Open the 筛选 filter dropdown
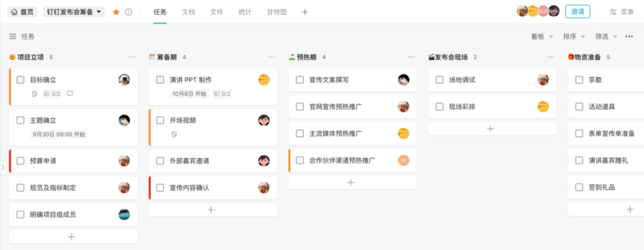 click(606, 36)
